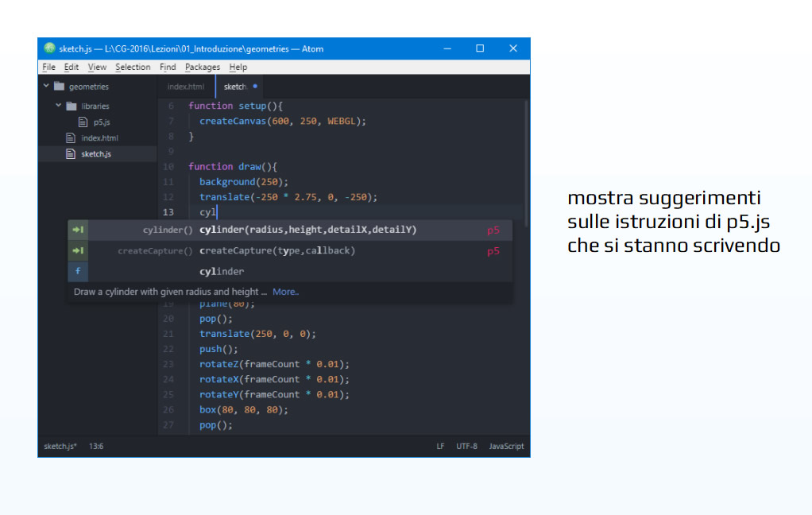Open the Edit menu

point(72,67)
